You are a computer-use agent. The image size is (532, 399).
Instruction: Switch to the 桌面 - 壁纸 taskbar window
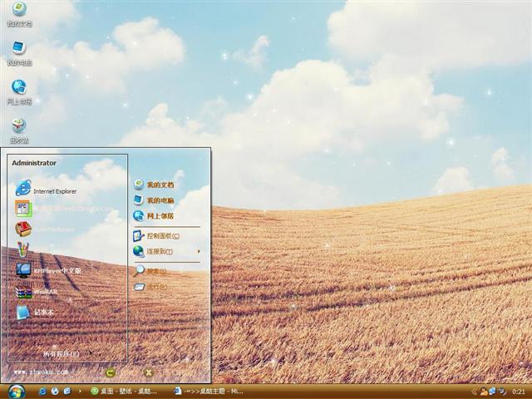124,392
